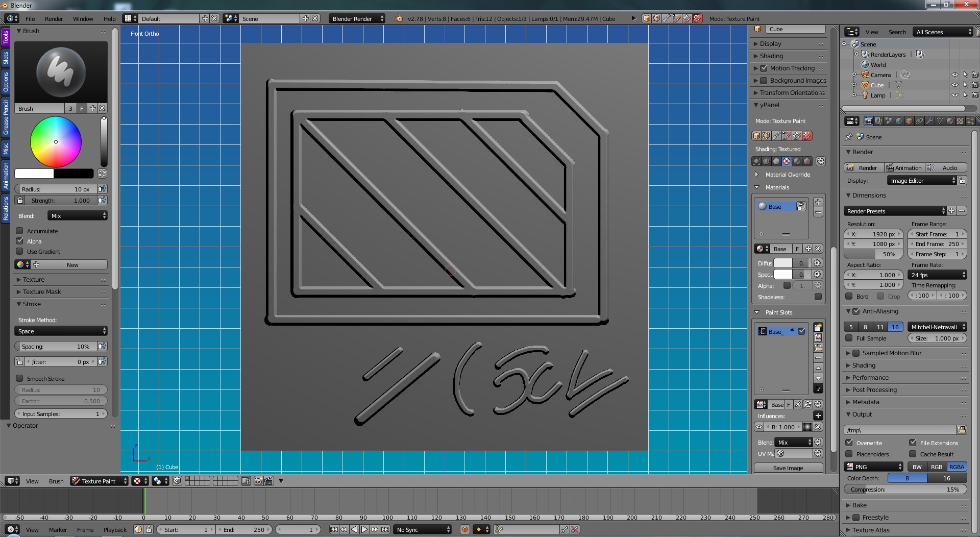
Task: Toggle the Alpha checkbox
Action: (20, 241)
